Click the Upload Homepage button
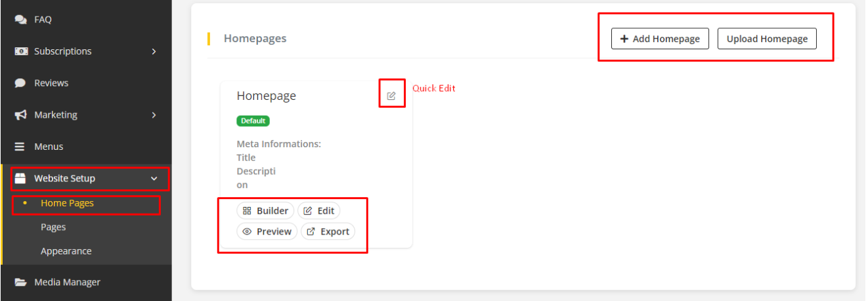 click(767, 39)
